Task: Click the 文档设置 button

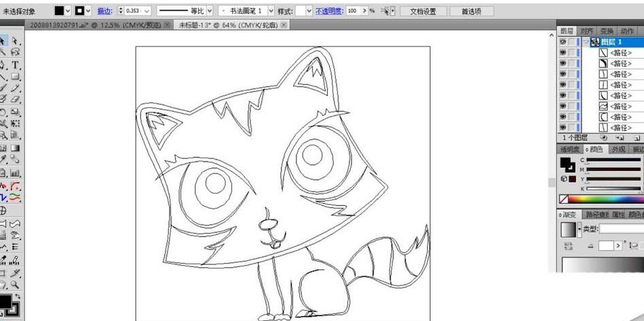Action: (423, 11)
